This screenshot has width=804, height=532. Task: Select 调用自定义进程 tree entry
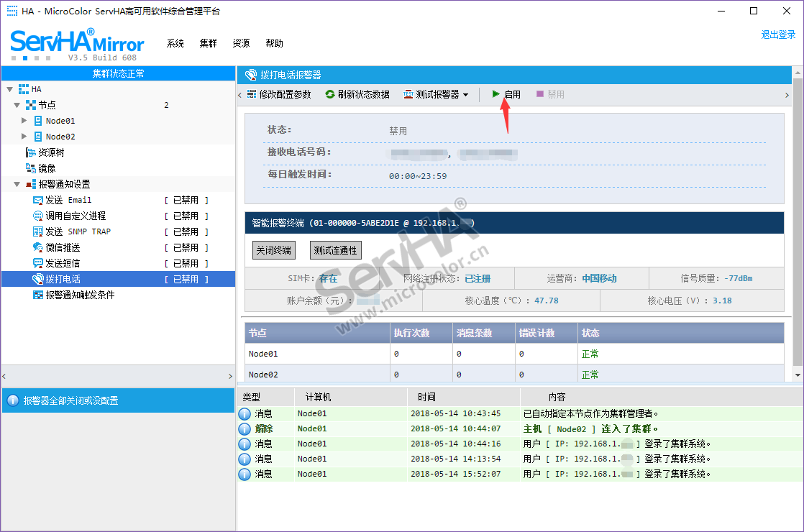pos(76,216)
